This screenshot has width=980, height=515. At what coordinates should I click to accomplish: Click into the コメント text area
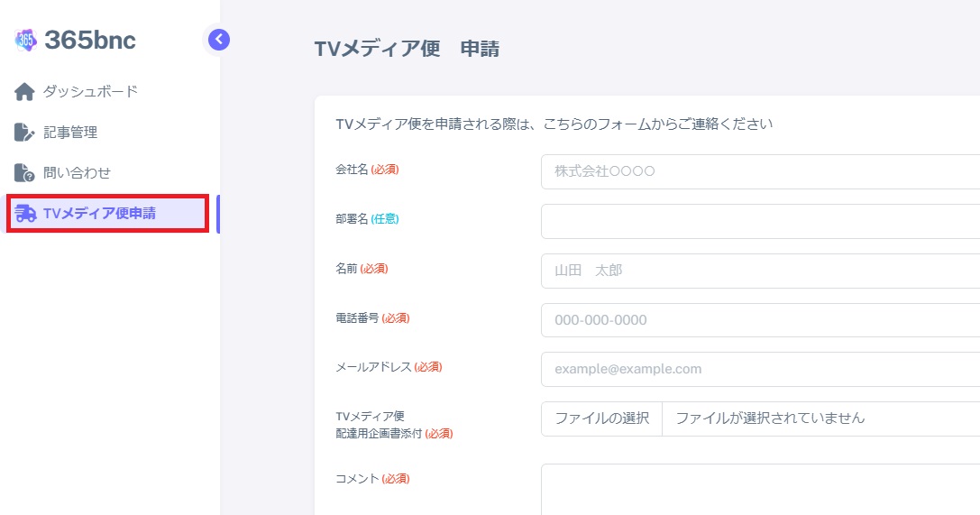pos(759,489)
